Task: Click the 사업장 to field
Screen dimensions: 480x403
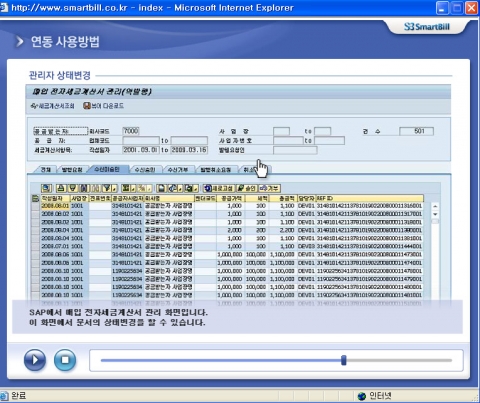Action: pyautogui.click(x=323, y=131)
